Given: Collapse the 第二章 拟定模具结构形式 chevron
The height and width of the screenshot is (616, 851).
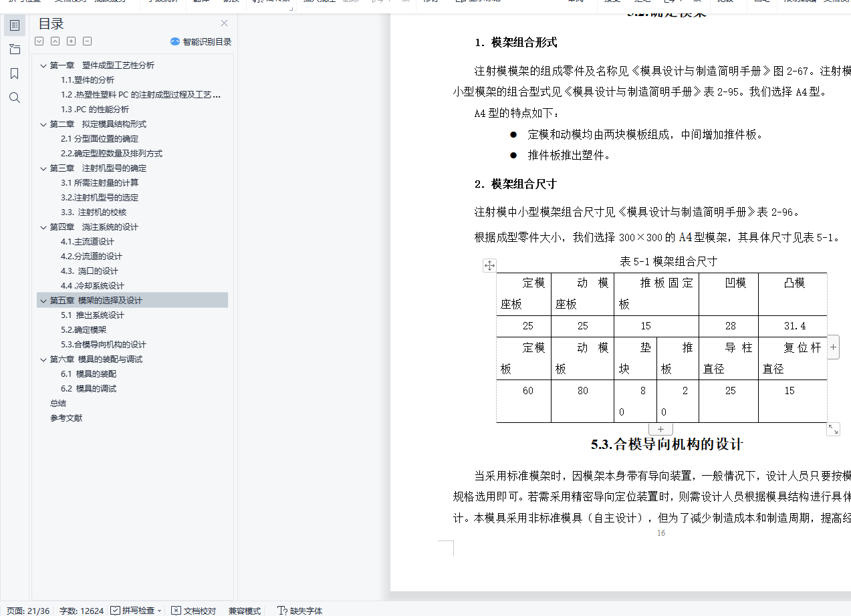Looking at the screenshot, I should 43,124.
